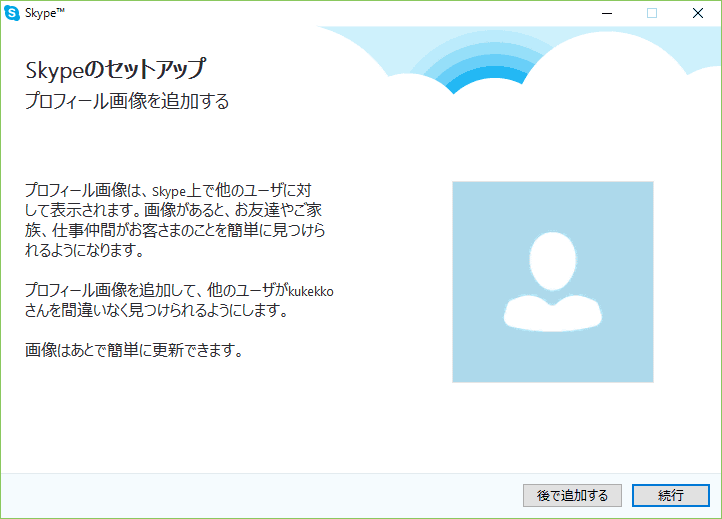
Task: Click the 続行 (Continue) button
Action: click(670, 496)
